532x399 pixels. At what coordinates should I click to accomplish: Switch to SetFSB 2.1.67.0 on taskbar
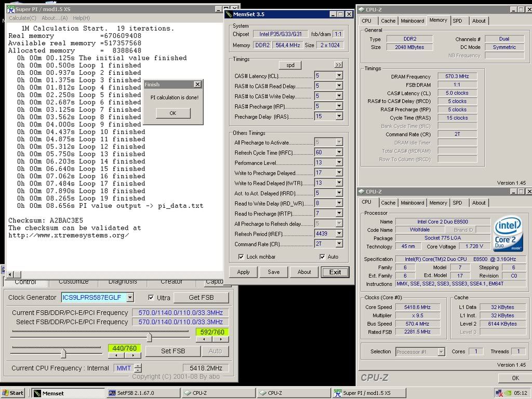(x=142, y=393)
